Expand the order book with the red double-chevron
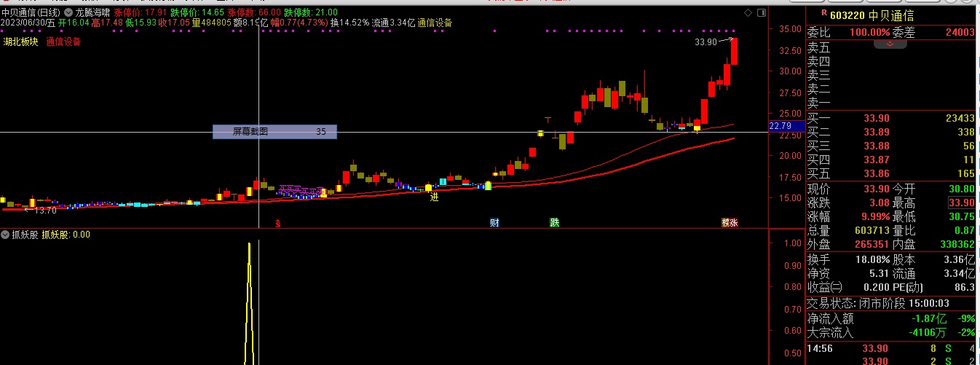Viewport: 980px width, 365px height. click(x=890, y=44)
